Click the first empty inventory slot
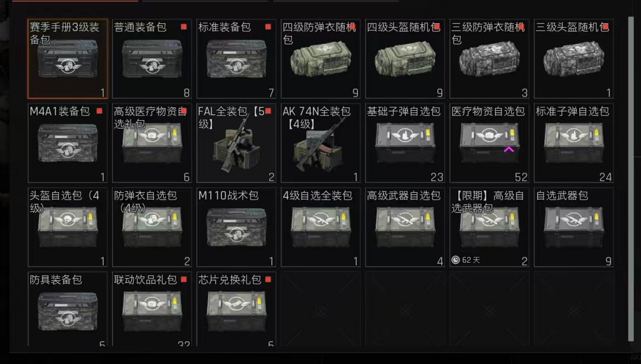Screen dimensions: 641x364 click(x=320, y=309)
